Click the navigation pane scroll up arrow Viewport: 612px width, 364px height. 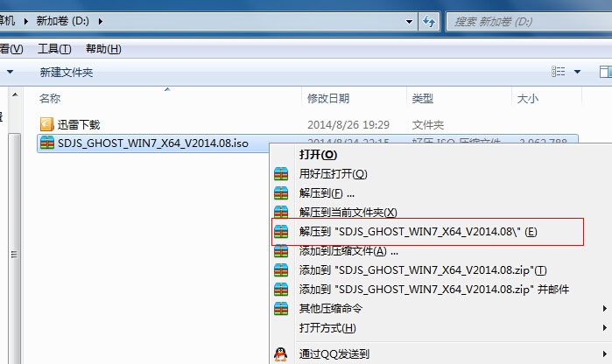(15, 94)
